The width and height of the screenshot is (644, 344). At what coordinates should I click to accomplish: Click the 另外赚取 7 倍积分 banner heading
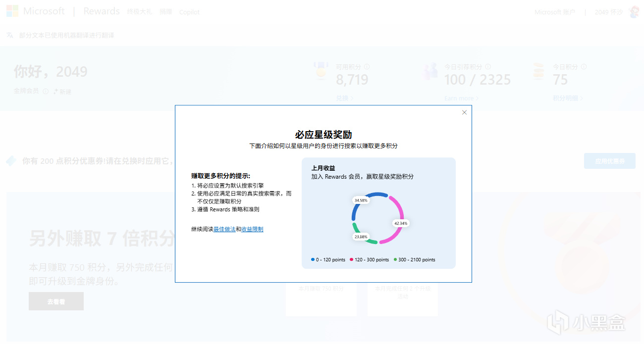click(102, 239)
